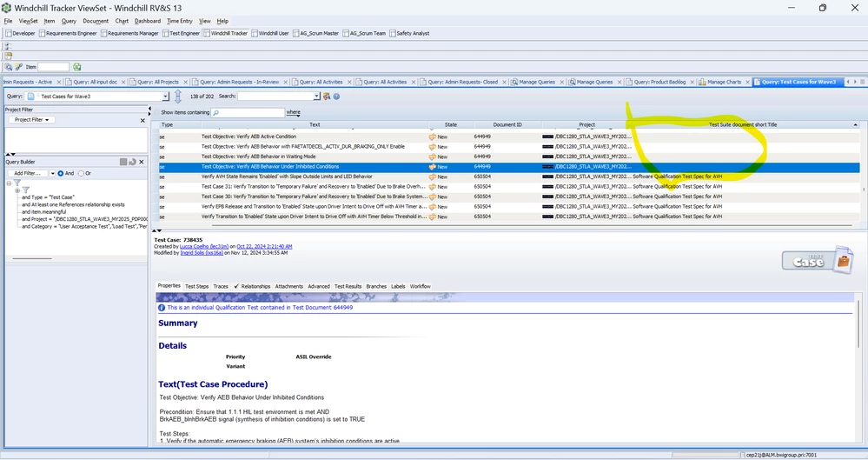The width and height of the screenshot is (868, 460).
Task: Click the tab scroll left arrow
Action: [x=848, y=82]
